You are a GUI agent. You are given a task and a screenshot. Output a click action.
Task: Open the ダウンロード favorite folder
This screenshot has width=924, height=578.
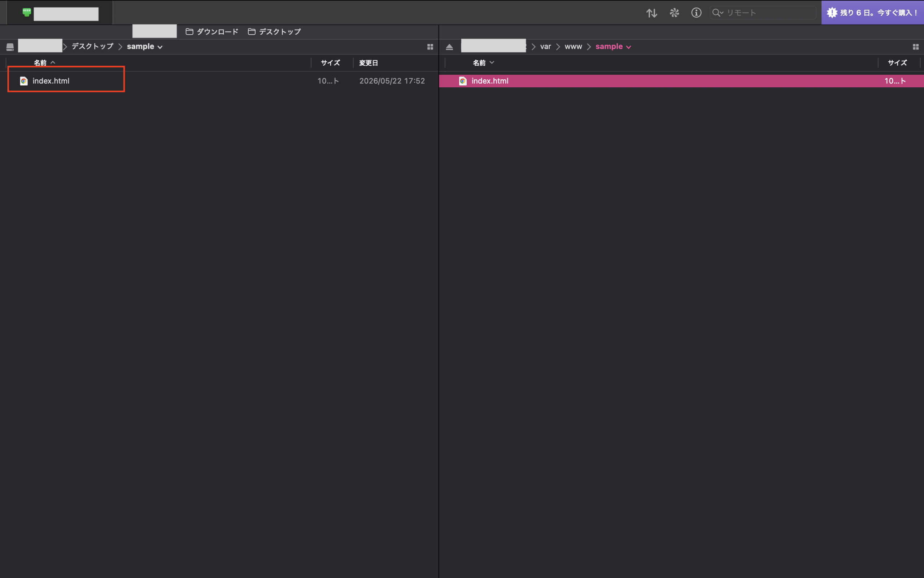(212, 32)
